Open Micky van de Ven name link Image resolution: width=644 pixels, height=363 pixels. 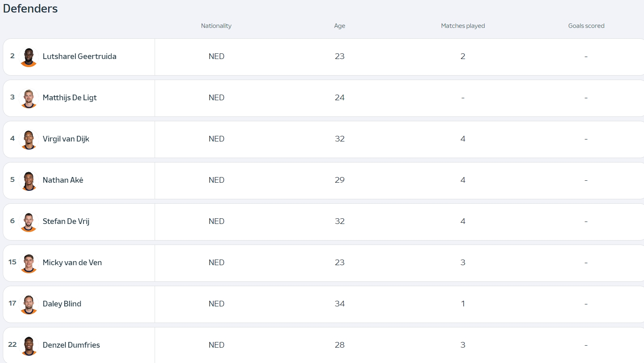click(72, 263)
